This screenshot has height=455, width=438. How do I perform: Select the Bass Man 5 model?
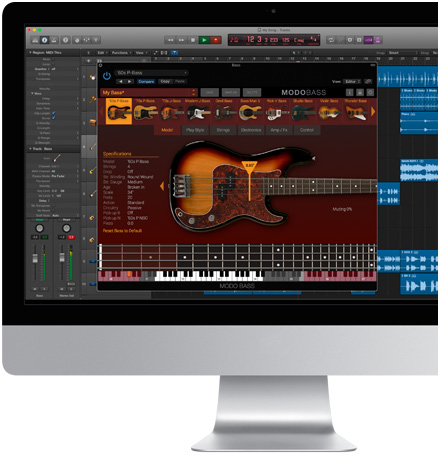coord(250,111)
